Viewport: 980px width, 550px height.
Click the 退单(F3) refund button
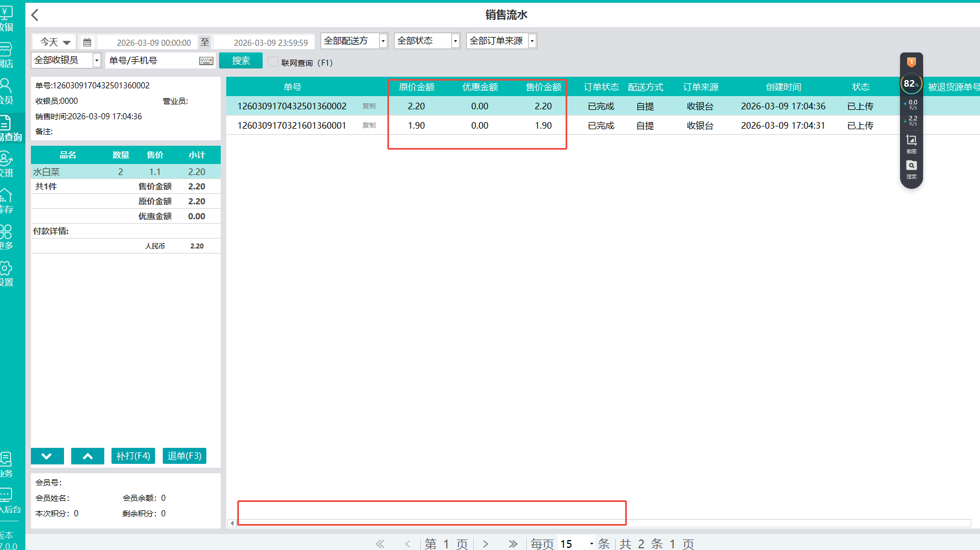click(184, 456)
